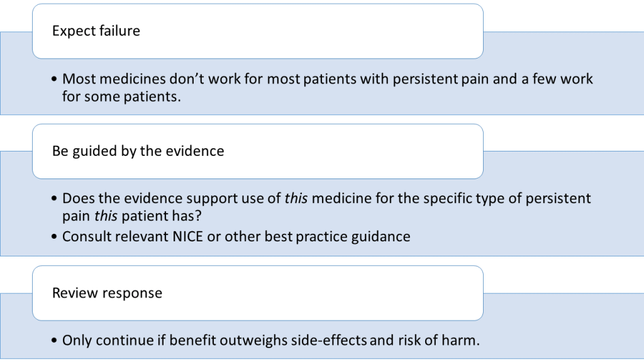Click the "Review response" title text

[x=107, y=293]
